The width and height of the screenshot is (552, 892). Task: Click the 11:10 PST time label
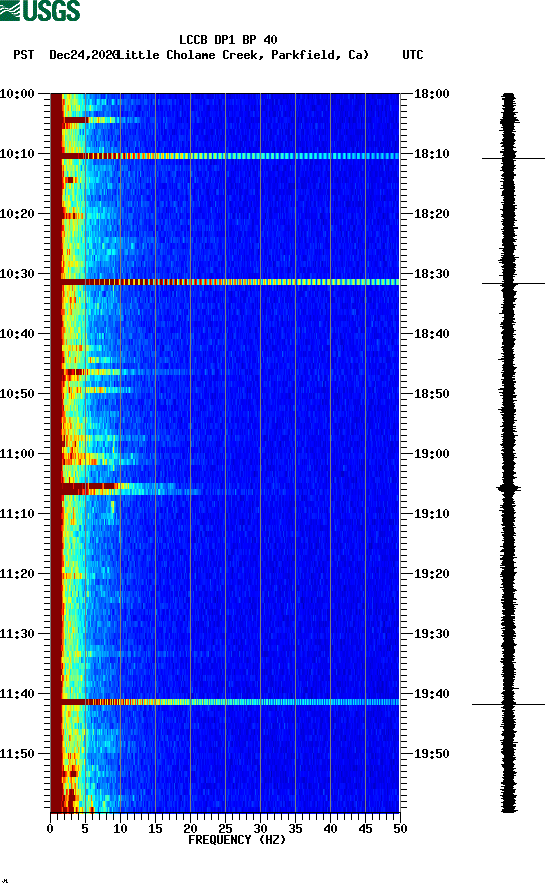(x=17, y=514)
